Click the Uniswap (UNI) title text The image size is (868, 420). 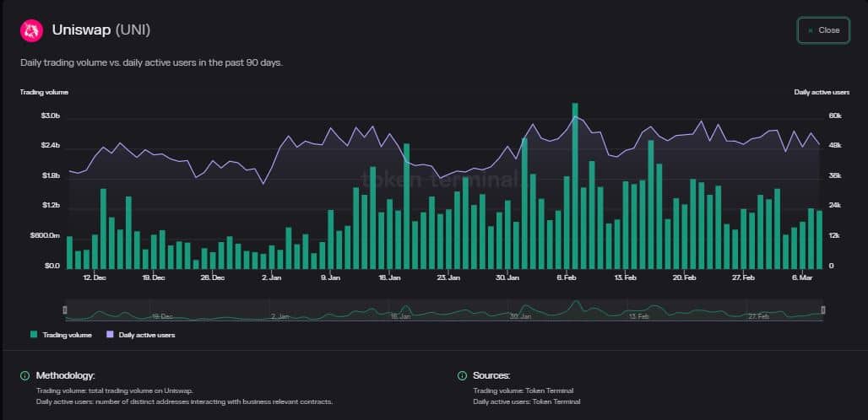101,30
